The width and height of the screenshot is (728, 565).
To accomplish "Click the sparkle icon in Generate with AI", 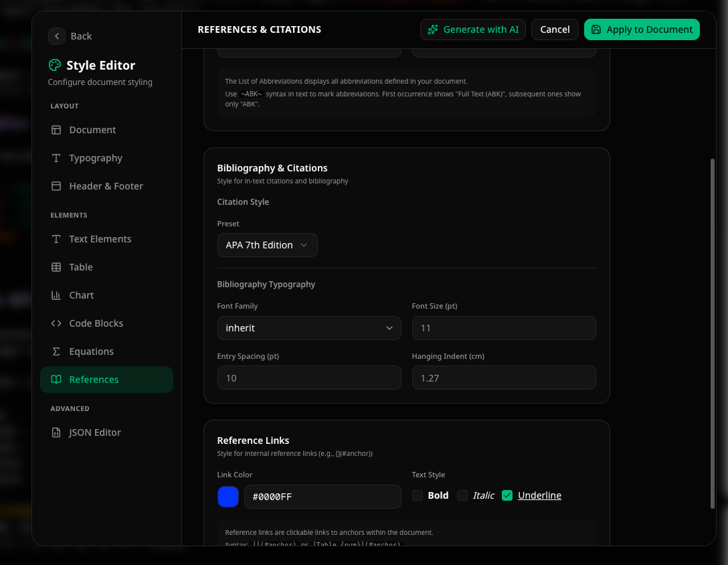I will (x=433, y=29).
